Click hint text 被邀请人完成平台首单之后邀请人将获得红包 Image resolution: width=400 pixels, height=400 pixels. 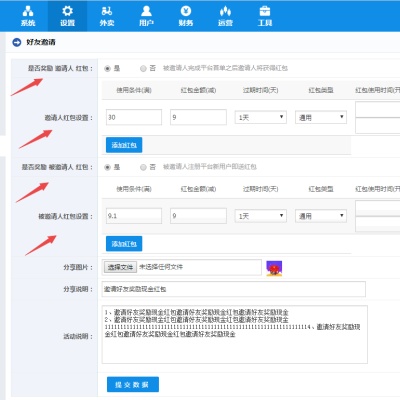click(x=225, y=68)
